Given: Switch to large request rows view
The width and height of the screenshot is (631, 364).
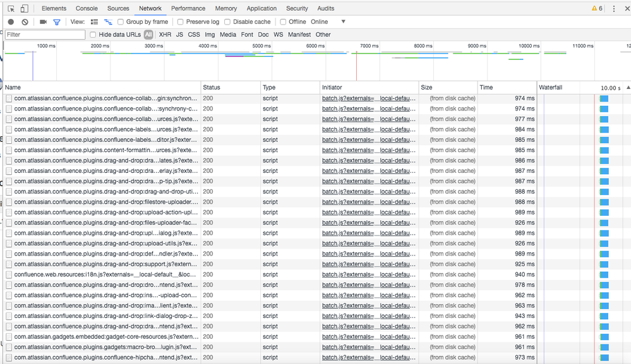Looking at the screenshot, I should click(95, 22).
